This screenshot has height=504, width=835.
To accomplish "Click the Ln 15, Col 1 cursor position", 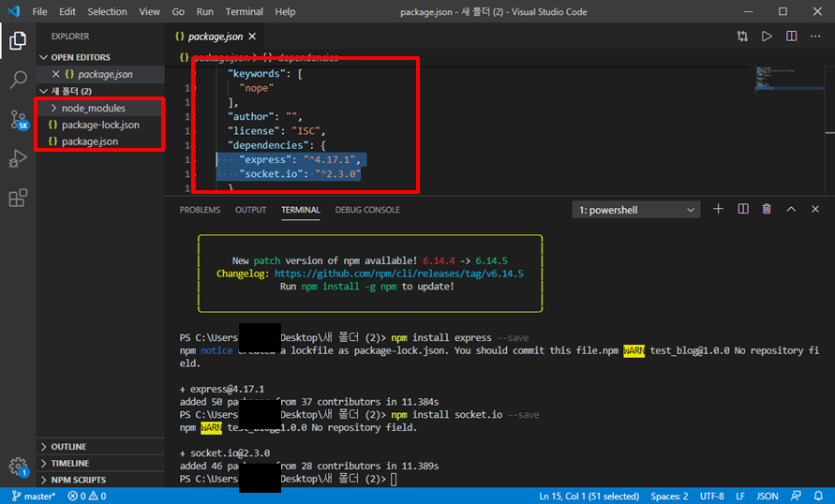I will 589,496.
